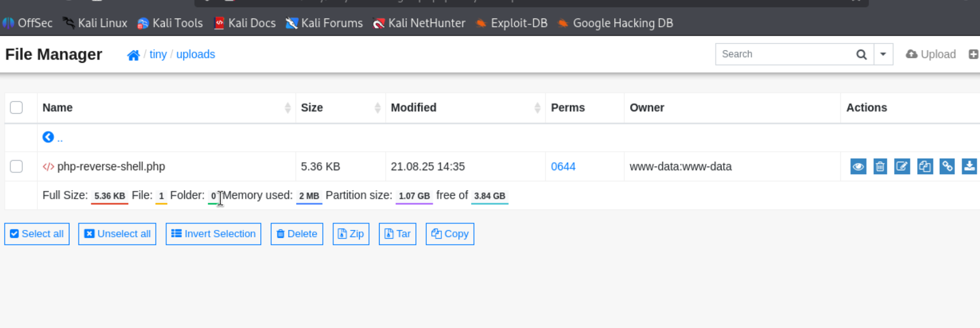Go to home folder icon in breadcrumb
The image size is (980, 328).
133,55
